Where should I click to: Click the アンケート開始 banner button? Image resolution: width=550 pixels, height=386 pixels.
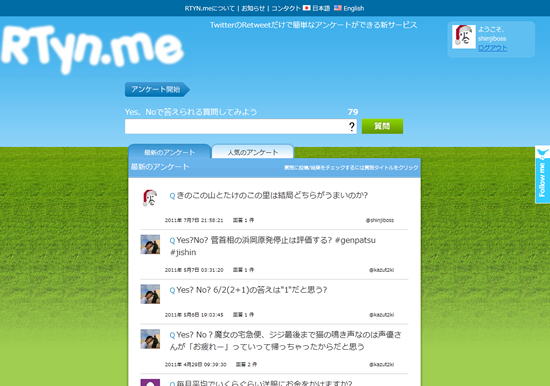tap(157, 89)
